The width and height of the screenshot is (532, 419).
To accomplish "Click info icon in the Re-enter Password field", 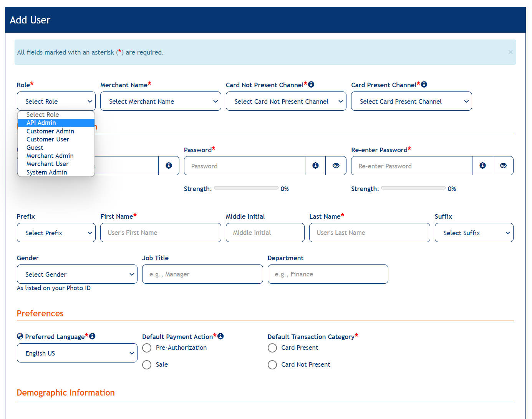I will point(482,166).
